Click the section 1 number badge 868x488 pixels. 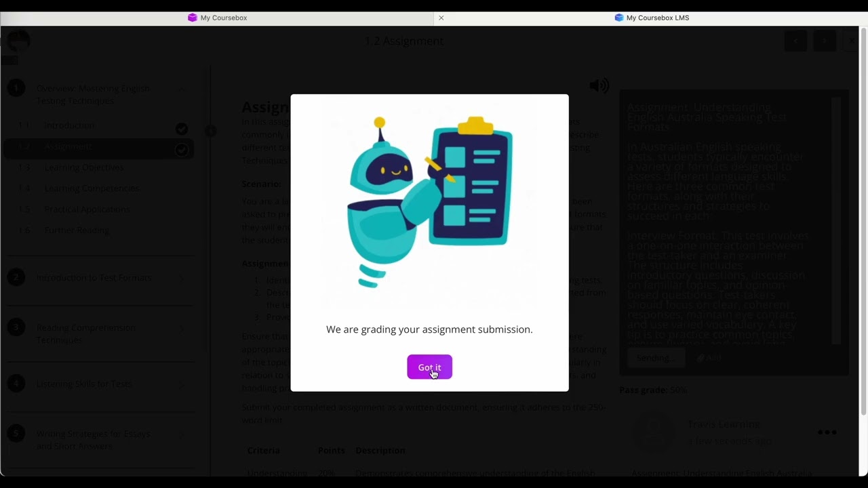coord(16,88)
